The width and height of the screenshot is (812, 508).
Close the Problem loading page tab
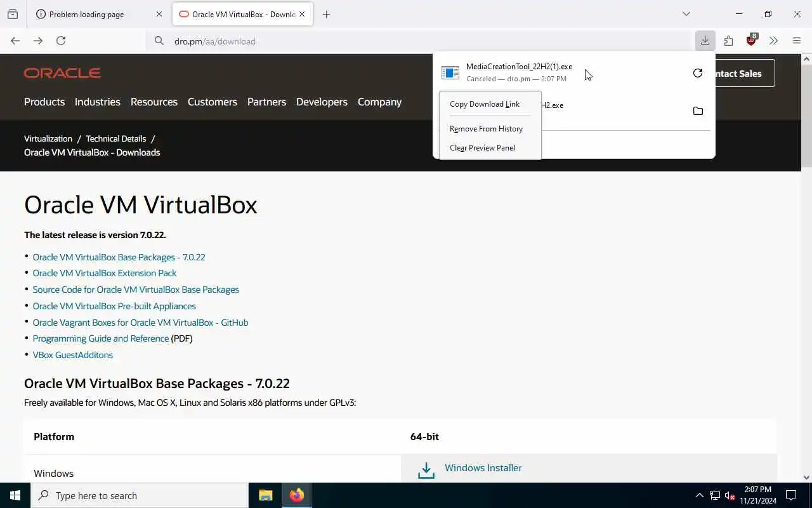(159, 14)
